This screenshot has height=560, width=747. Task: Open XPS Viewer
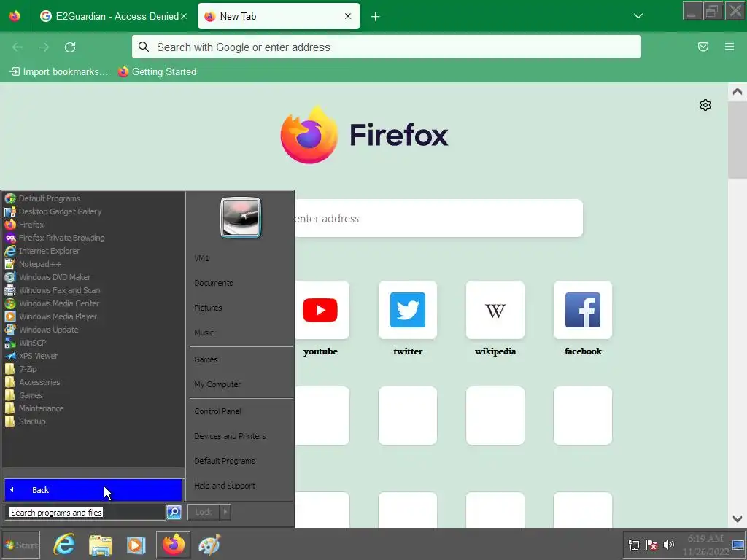[38, 356]
